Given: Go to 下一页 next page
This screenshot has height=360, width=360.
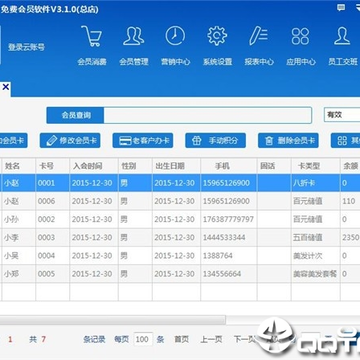Looking at the screenshot, I should click(x=245, y=339).
